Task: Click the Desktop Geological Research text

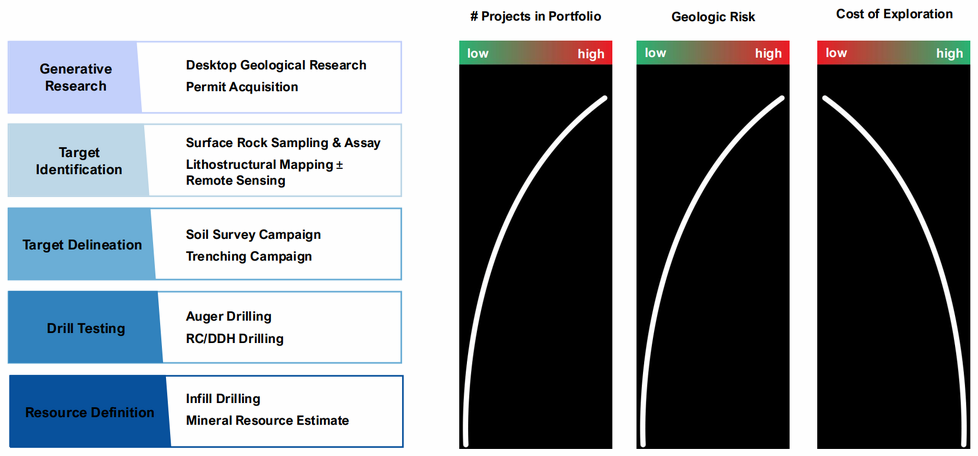Action: (x=276, y=65)
